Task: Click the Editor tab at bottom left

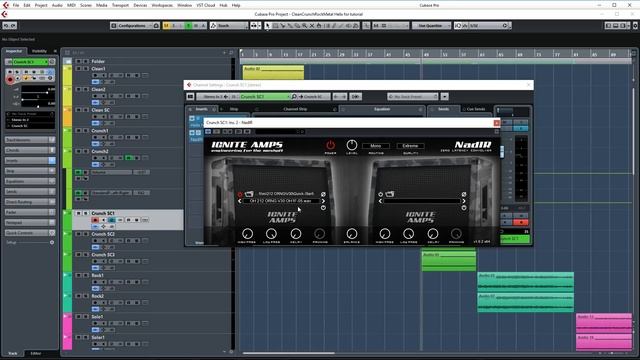Action: click(36, 353)
